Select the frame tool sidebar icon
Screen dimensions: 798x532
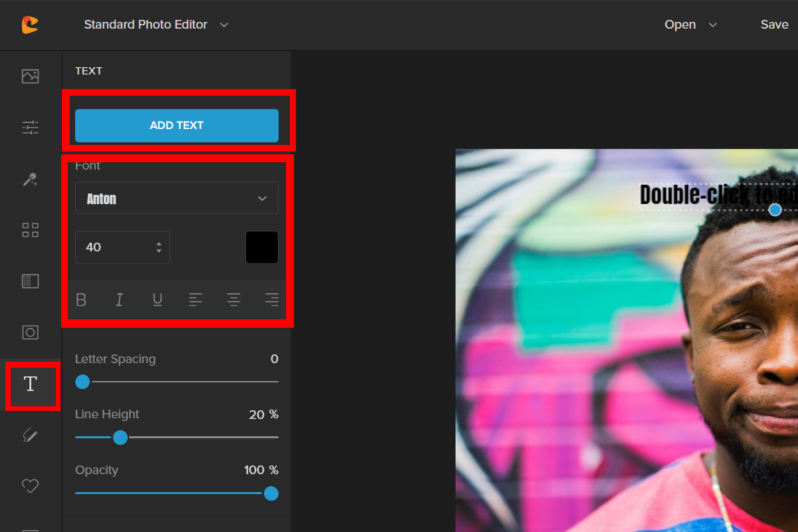31,332
